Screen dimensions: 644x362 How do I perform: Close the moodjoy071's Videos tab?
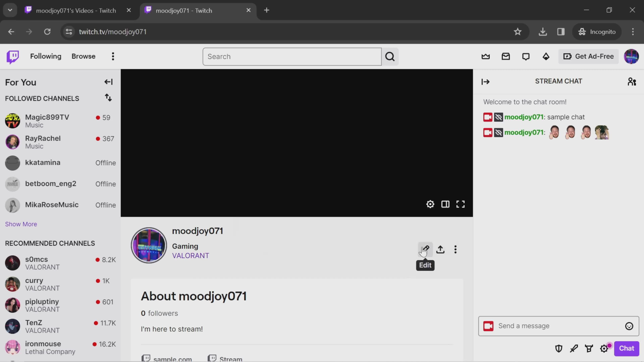point(129,10)
